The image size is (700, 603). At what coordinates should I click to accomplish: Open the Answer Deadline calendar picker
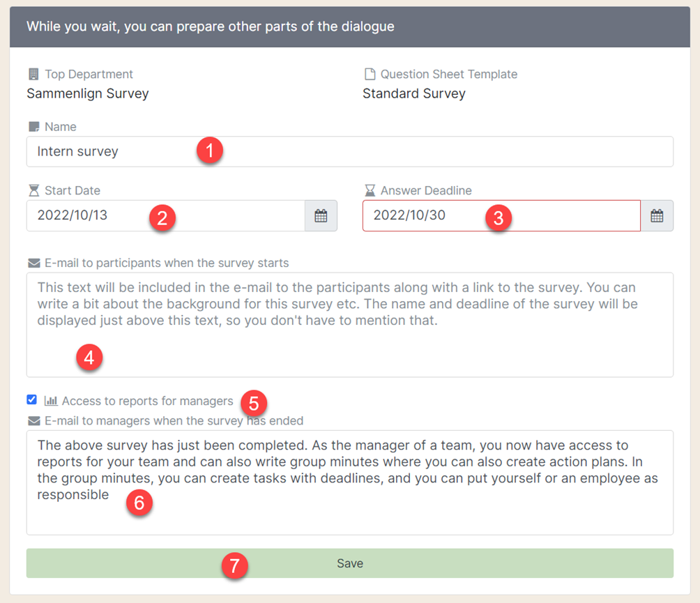pos(656,215)
